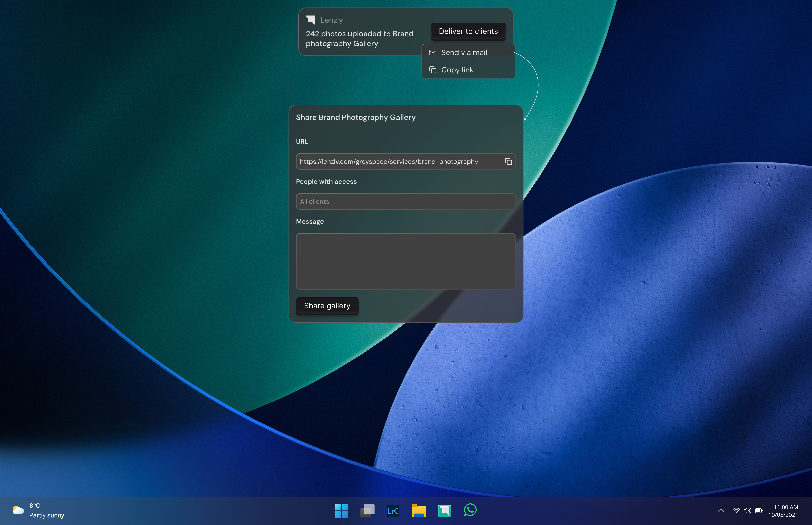Viewport: 812px width, 525px height.
Task: Open the Windows Start menu
Action: 341,511
